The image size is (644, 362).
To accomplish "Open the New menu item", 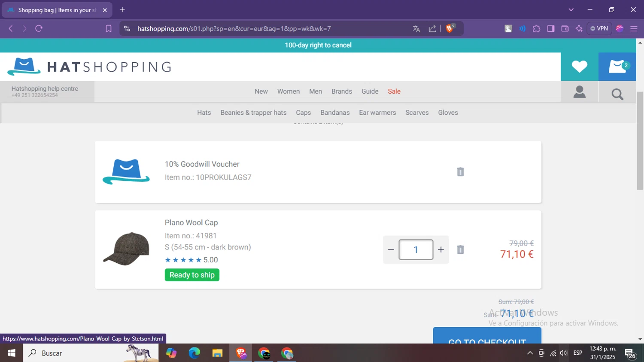I will coord(261,91).
